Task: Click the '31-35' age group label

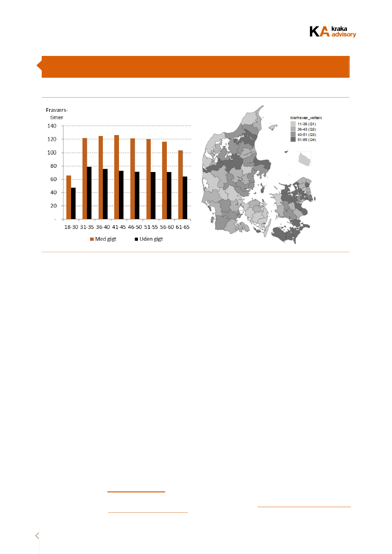Action: [87, 227]
